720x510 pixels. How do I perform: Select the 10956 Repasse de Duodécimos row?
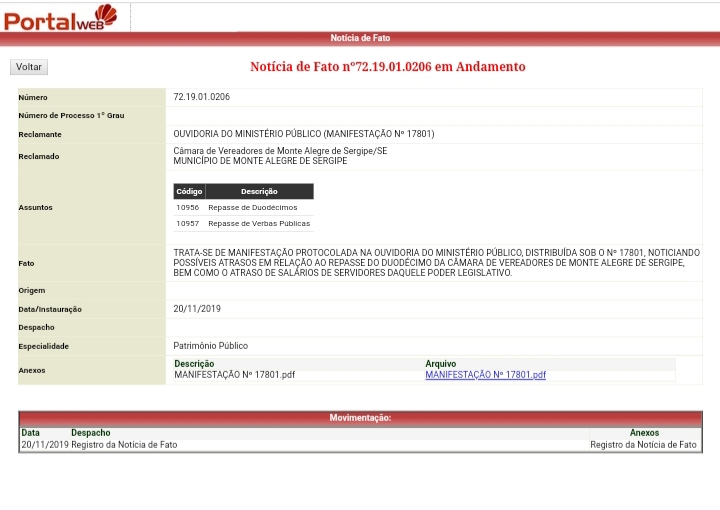pyautogui.click(x=243, y=207)
